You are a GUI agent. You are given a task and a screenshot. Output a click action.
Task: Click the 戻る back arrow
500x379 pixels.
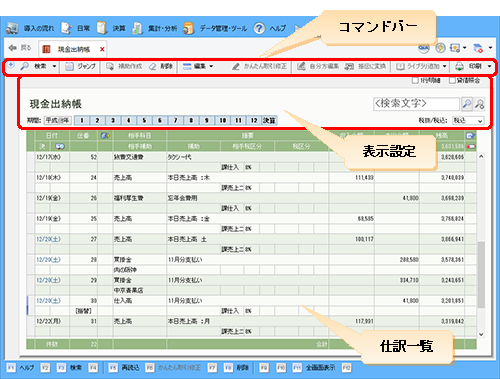click(13, 48)
